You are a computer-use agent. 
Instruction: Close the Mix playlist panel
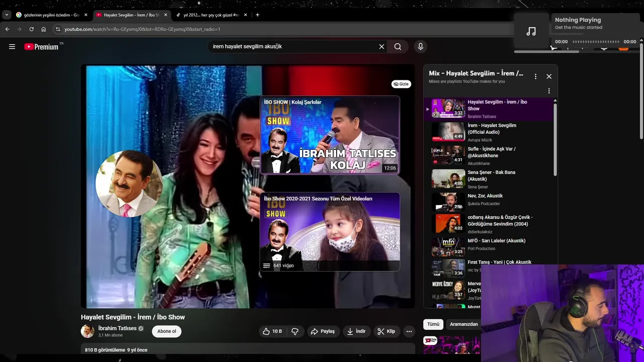tap(549, 76)
